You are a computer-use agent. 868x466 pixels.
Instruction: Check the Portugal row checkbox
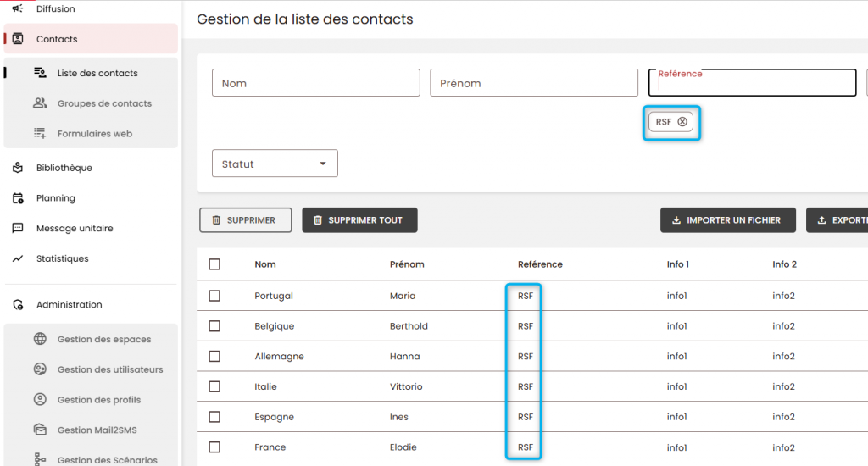[x=214, y=296]
